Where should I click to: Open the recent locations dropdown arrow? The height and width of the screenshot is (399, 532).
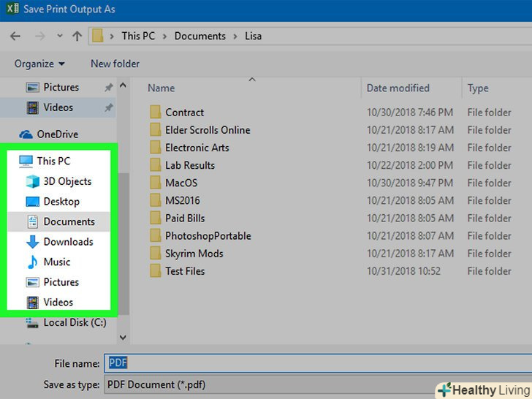point(60,36)
